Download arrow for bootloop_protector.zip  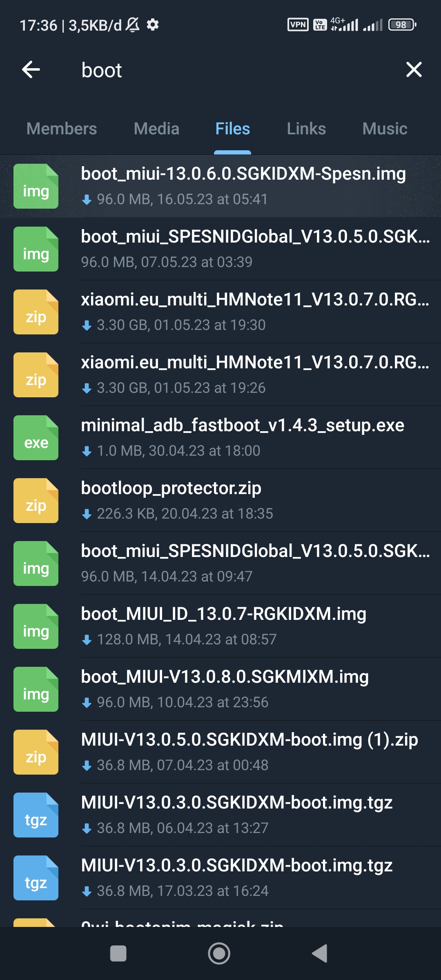(x=87, y=514)
